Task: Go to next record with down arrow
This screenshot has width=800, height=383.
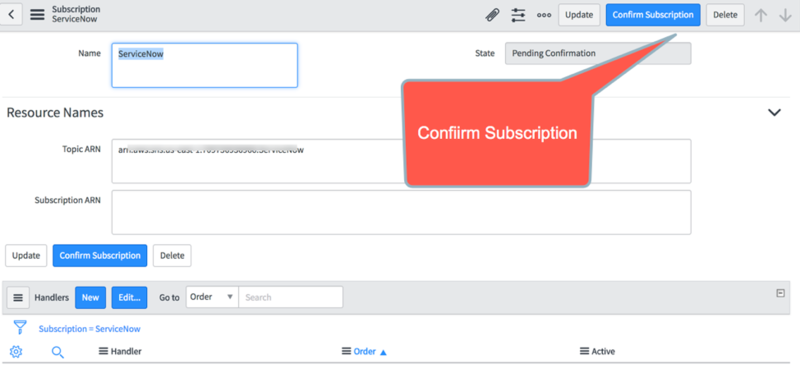Action: [785, 15]
